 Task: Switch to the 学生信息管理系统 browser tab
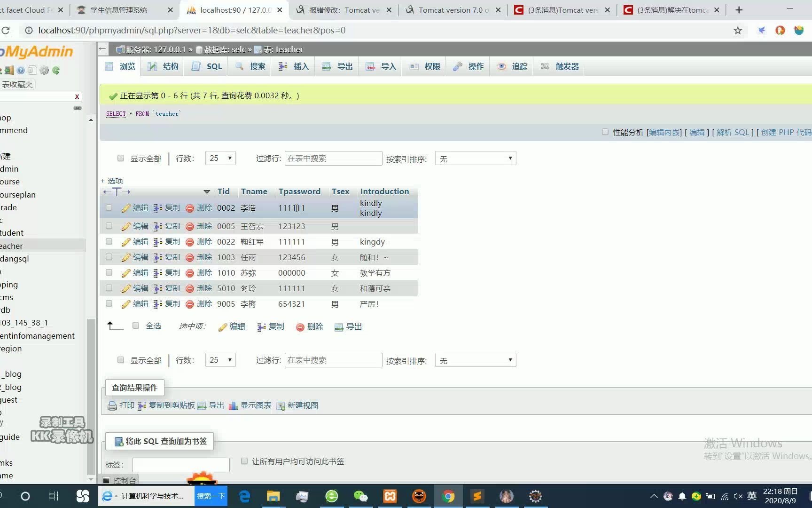(120, 9)
